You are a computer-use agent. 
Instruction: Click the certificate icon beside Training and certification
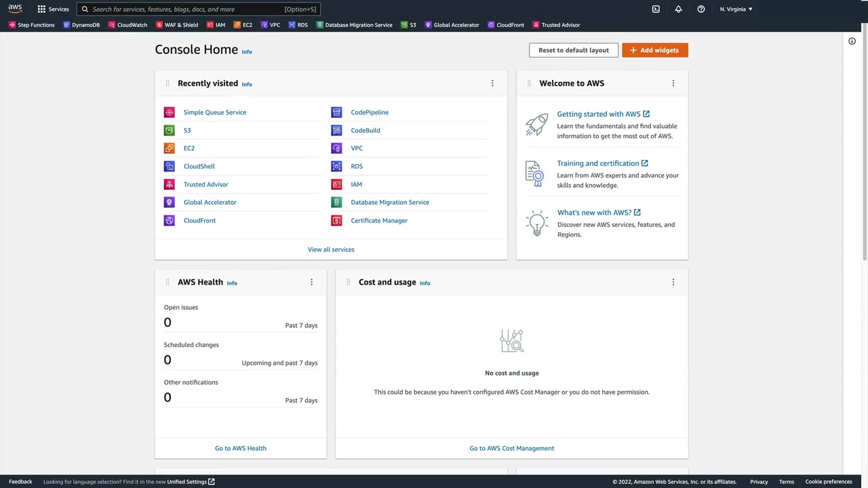coord(535,174)
